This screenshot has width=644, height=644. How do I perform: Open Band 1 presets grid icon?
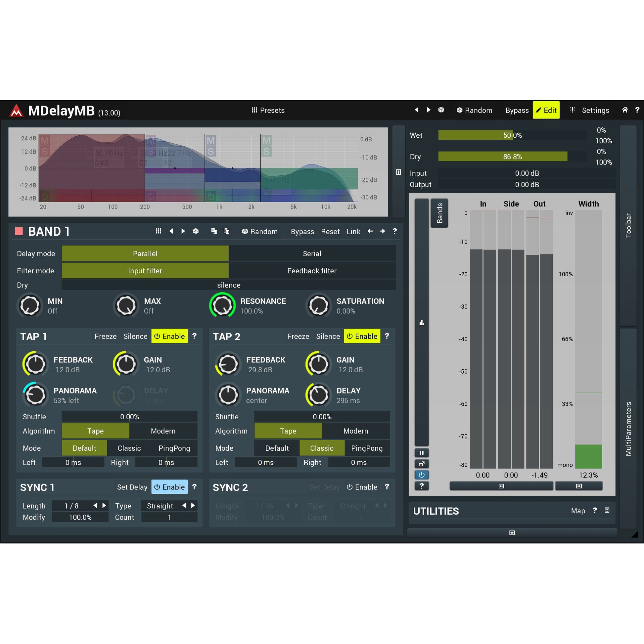coord(159,231)
